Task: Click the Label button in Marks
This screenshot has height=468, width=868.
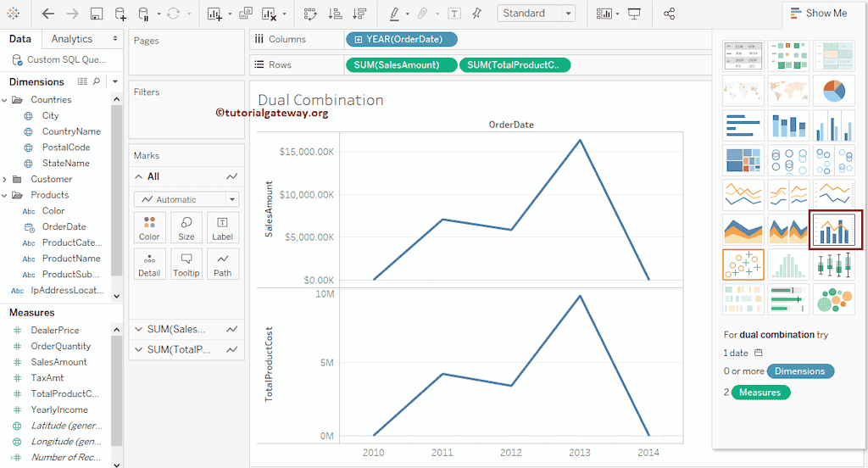Action: pyautogui.click(x=222, y=228)
